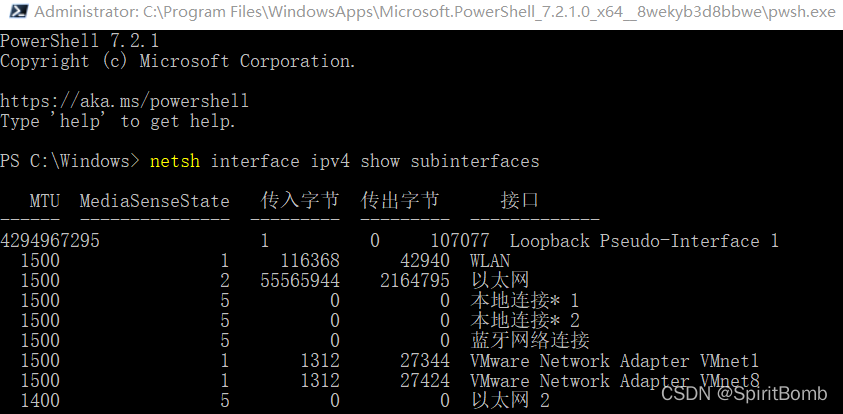Click 'Loopback Pseudo-Interface 1' interface name
Screen dimensions: 843x414
click(x=644, y=241)
